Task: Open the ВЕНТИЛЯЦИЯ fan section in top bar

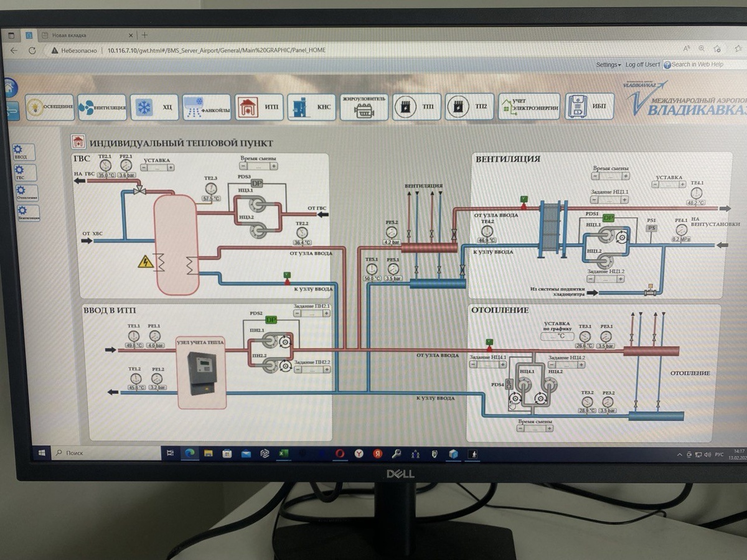Action: point(103,107)
